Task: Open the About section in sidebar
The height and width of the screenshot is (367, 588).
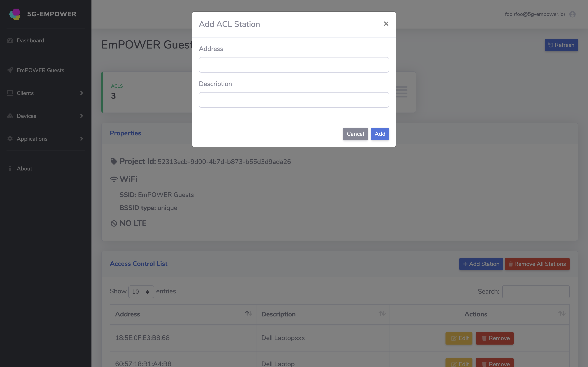Action: (x=24, y=168)
